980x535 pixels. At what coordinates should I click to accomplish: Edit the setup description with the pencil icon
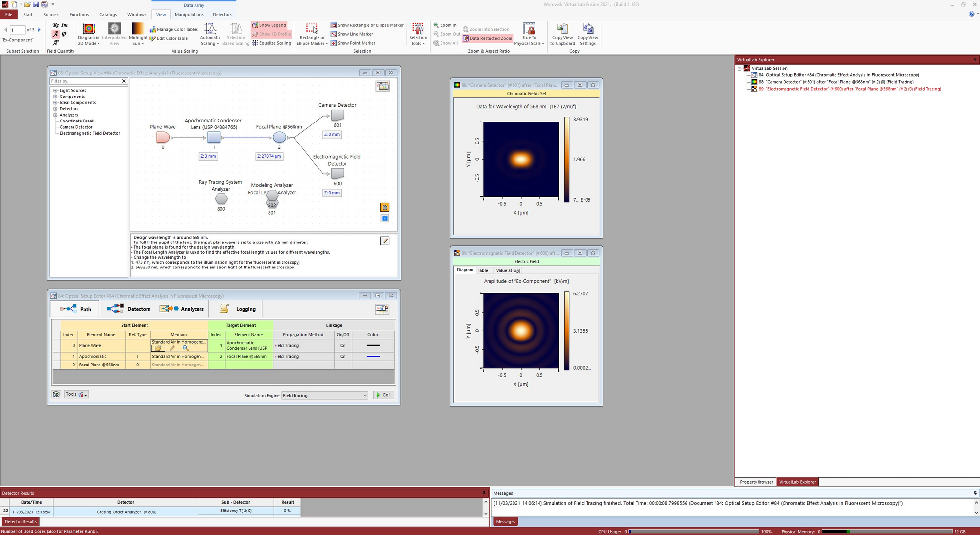pyautogui.click(x=385, y=241)
